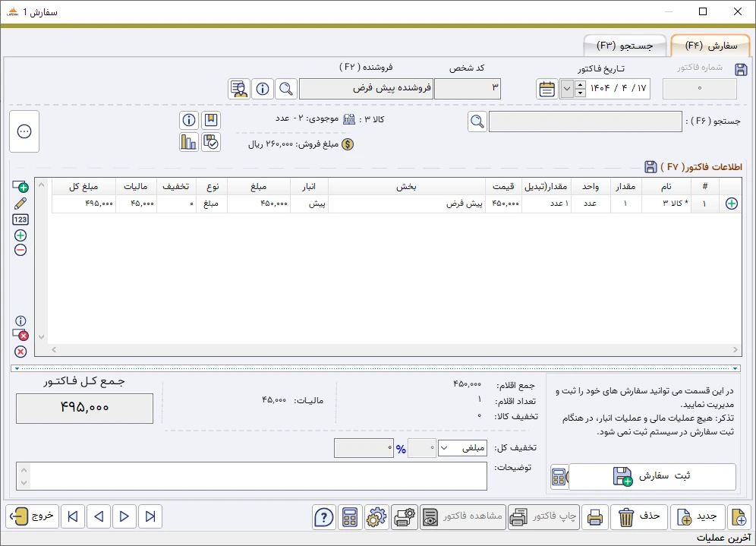Click the red X circle at the table's bottom-left
The image size is (756, 546).
click(x=20, y=352)
